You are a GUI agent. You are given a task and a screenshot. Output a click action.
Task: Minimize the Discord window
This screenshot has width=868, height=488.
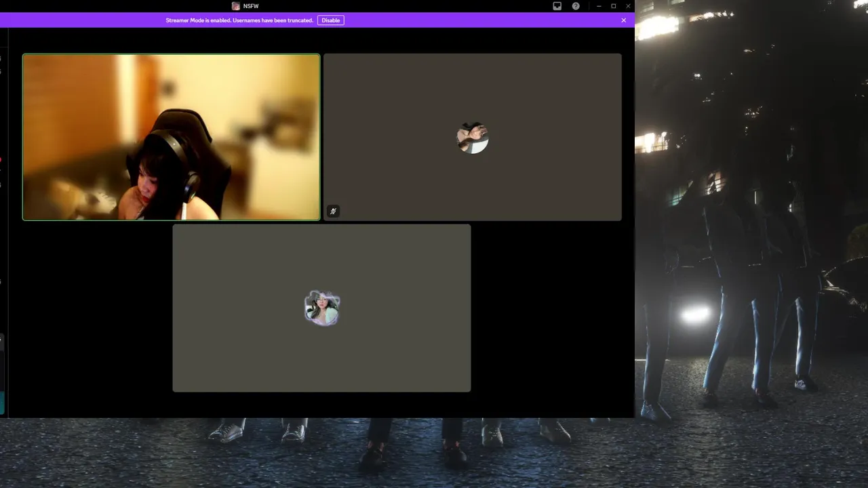pos(599,6)
